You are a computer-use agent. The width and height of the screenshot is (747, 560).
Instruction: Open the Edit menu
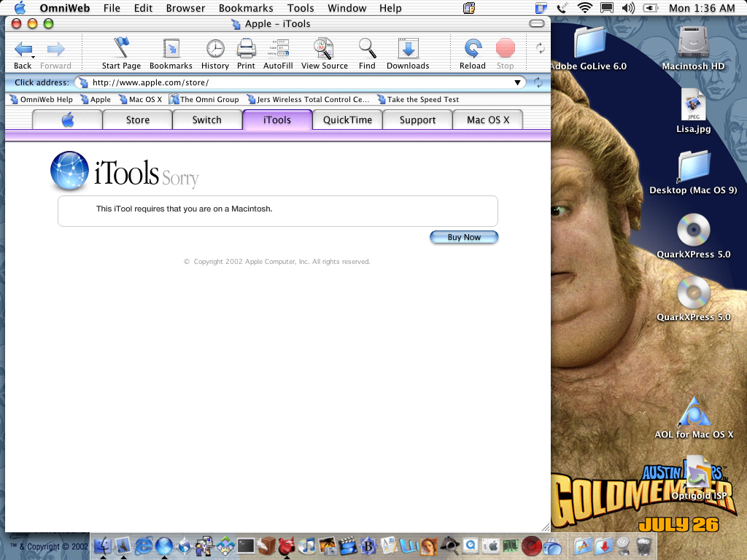click(143, 8)
